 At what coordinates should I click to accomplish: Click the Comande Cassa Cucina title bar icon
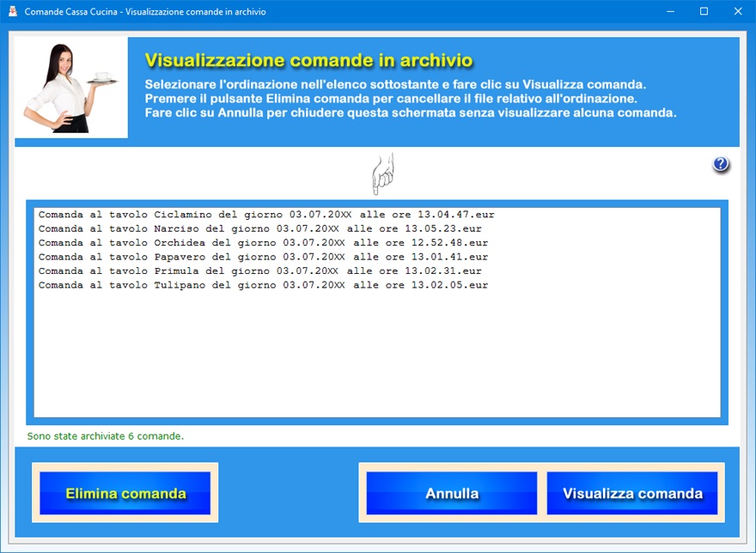tap(13, 11)
